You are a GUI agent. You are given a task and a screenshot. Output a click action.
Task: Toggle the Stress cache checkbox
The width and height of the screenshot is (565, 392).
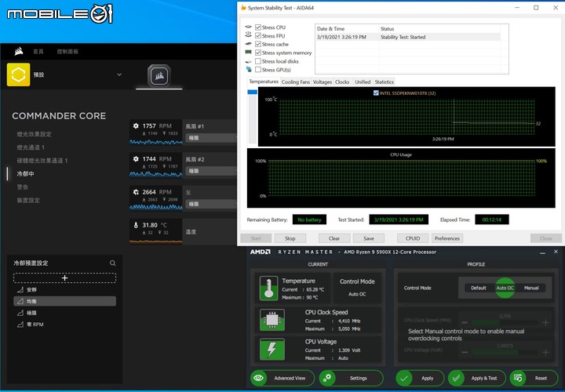tap(258, 44)
